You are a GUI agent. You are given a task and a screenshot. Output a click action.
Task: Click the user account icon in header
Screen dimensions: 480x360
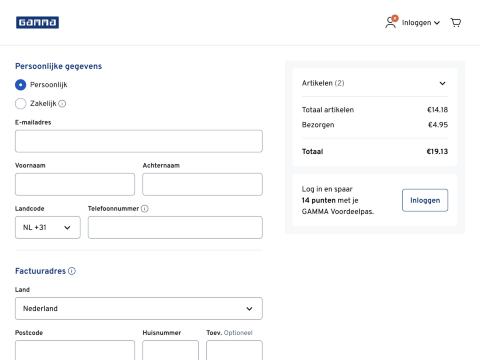tap(391, 22)
